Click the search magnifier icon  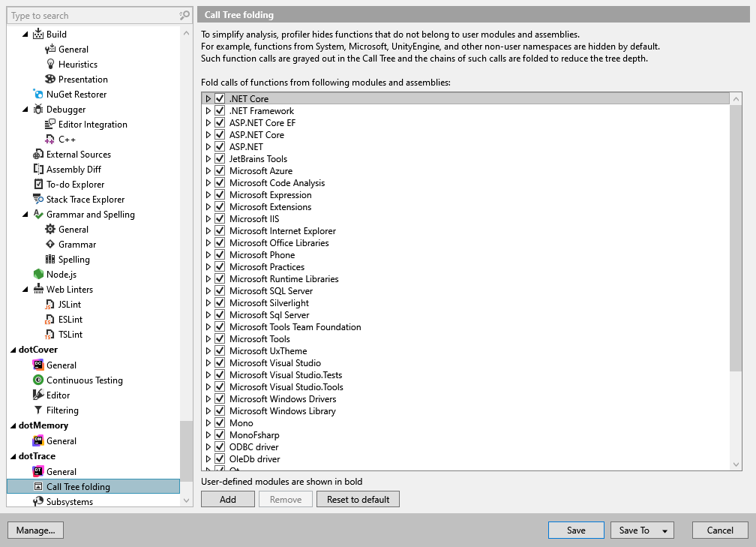point(184,16)
